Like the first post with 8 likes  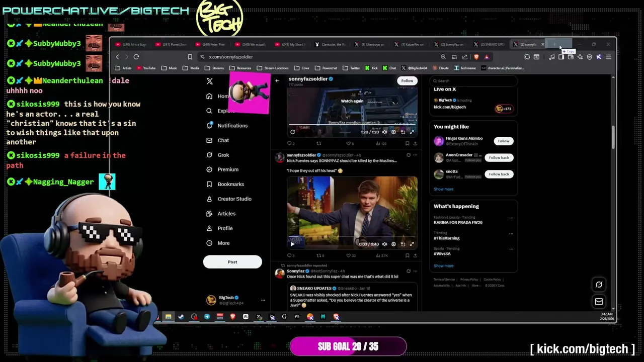[x=350, y=143]
